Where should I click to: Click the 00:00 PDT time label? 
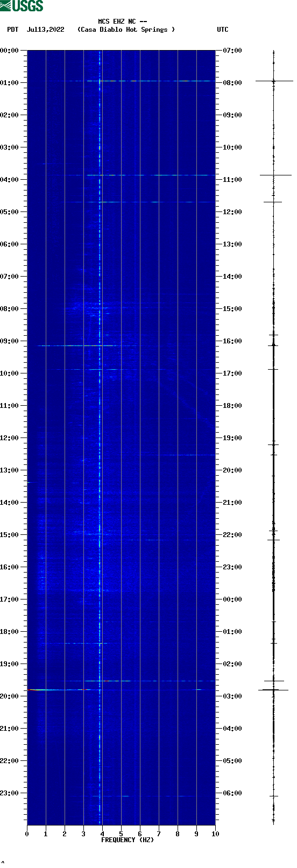click(10, 51)
